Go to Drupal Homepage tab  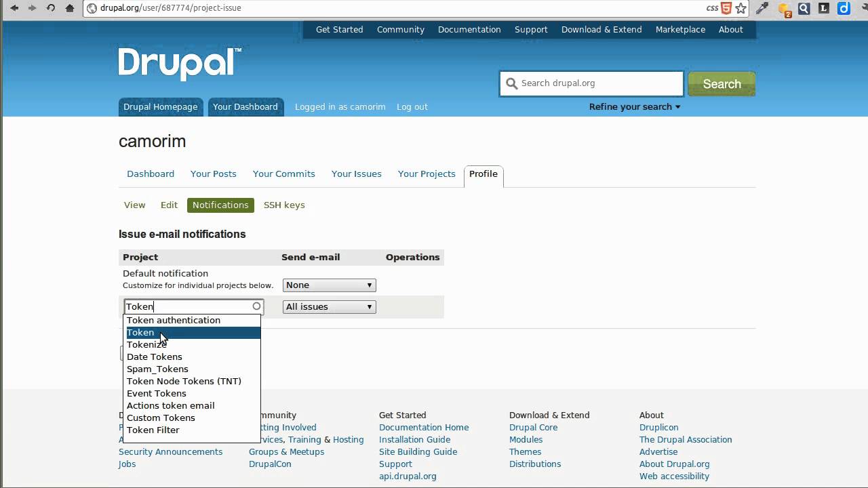(161, 107)
